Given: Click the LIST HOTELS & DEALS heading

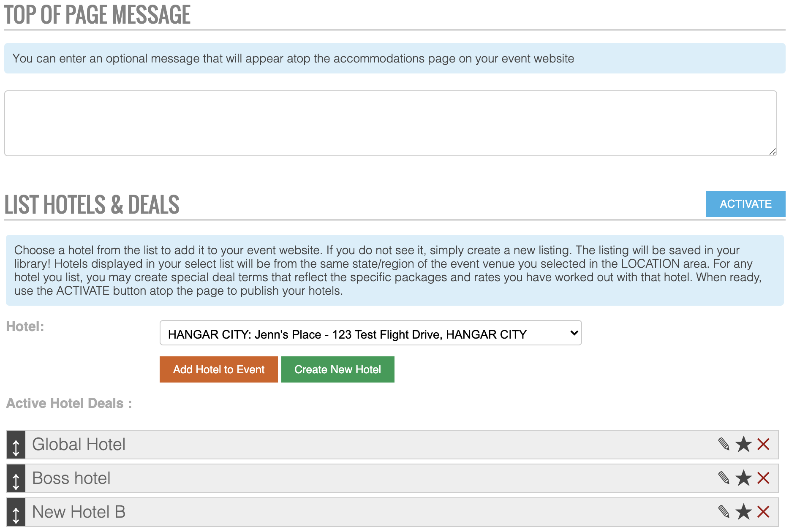Looking at the screenshot, I should point(92,204).
